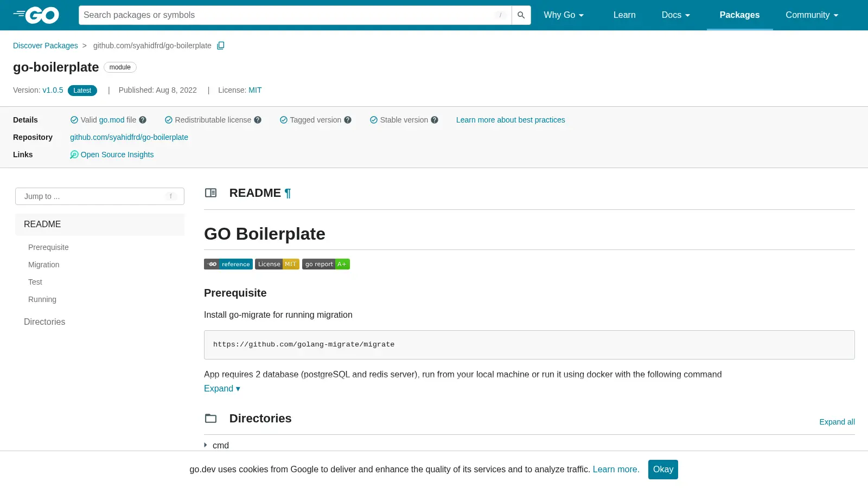The height and width of the screenshot is (488, 868).
Task: Open version v1.0.5 link
Action: 53,90
